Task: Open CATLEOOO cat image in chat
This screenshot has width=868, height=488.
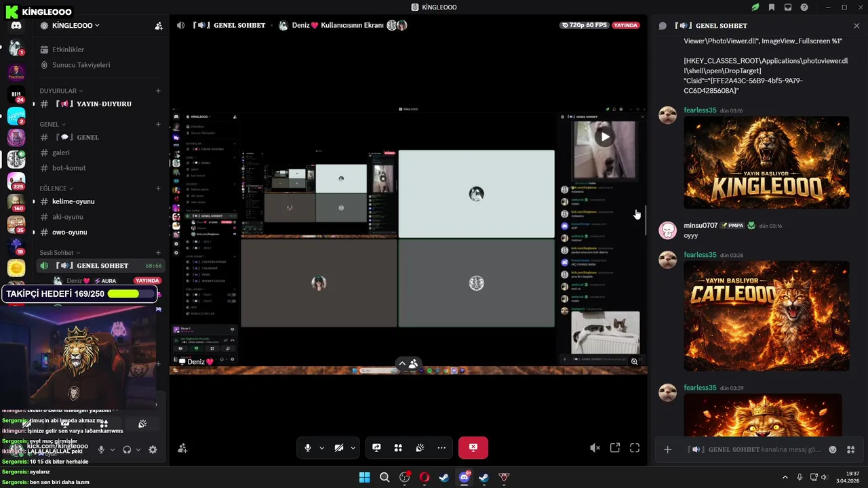Action: [766, 316]
